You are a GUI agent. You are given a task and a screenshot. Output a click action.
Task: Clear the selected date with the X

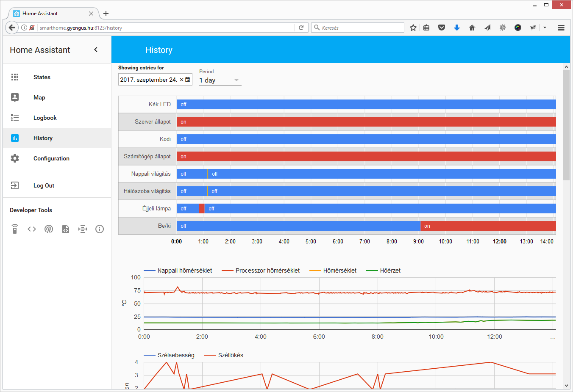[x=181, y=80]
